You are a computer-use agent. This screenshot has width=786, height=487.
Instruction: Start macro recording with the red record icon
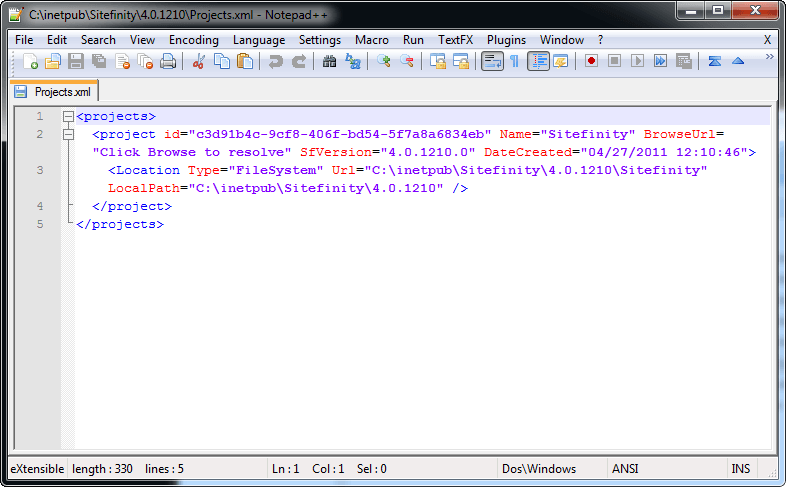tap(591, 62)
